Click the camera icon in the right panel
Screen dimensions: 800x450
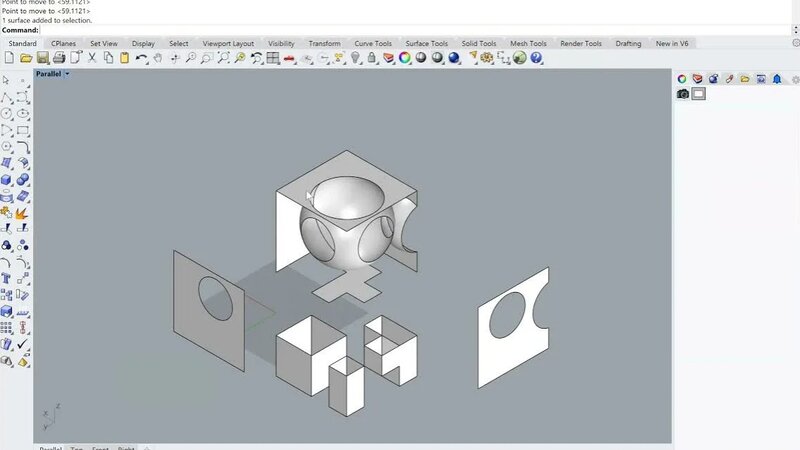[683, 94]
